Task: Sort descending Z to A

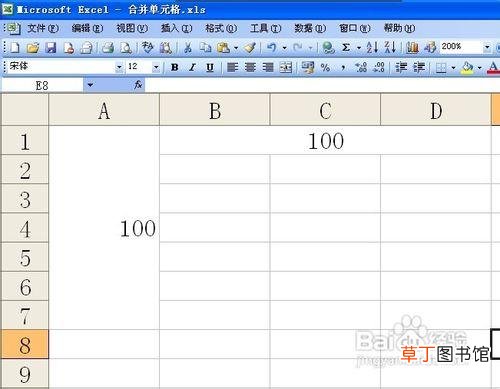Action: coord(390,48)
